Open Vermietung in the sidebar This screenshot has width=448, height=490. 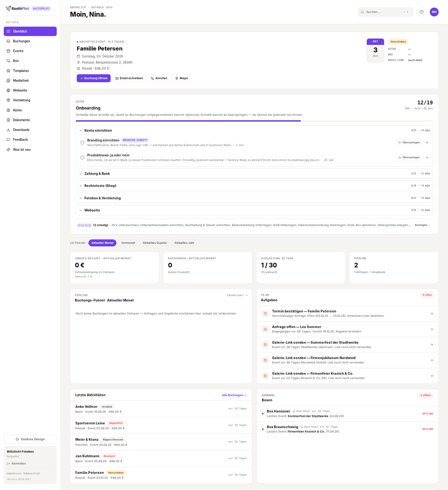click(x=30, y=100)
